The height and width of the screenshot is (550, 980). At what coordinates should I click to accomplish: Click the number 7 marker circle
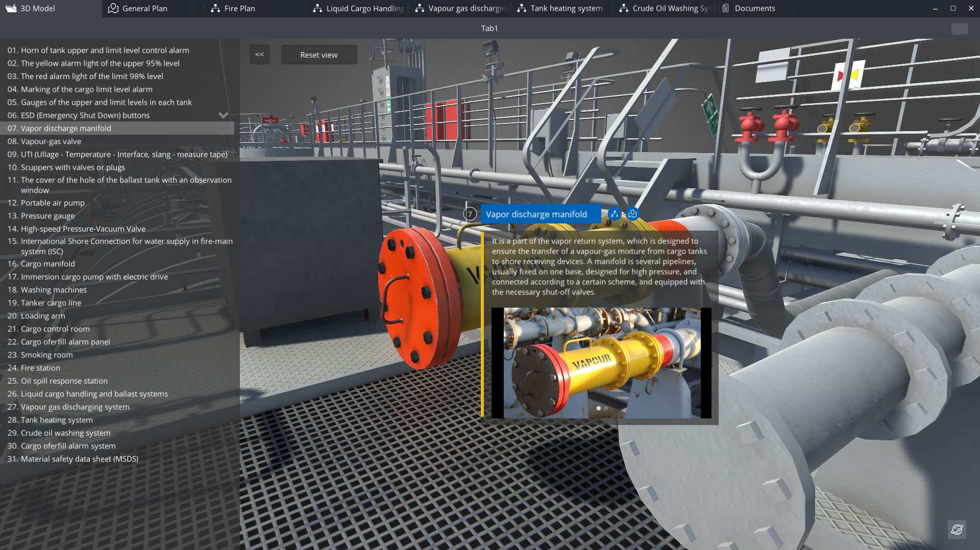[470, 214]
